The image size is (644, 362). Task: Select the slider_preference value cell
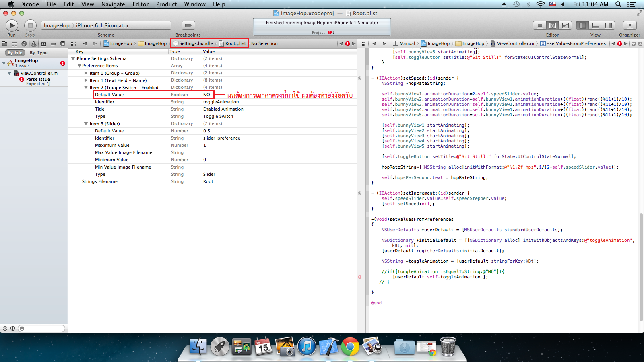click(x=222, y=138)
